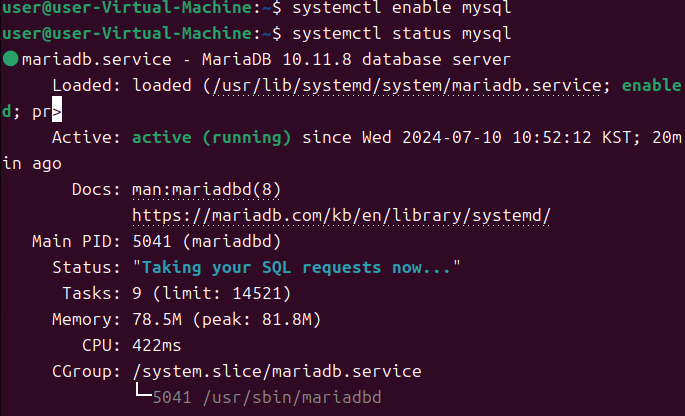
Task: Click the 'active (running)' status text
Action: click(211, 138)
